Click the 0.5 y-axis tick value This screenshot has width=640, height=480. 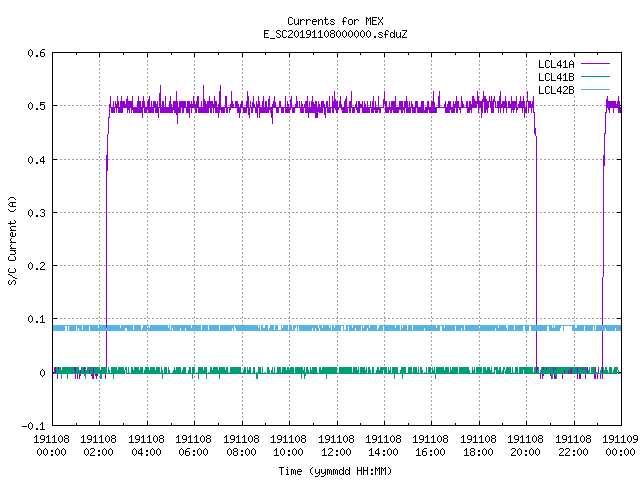36,106
